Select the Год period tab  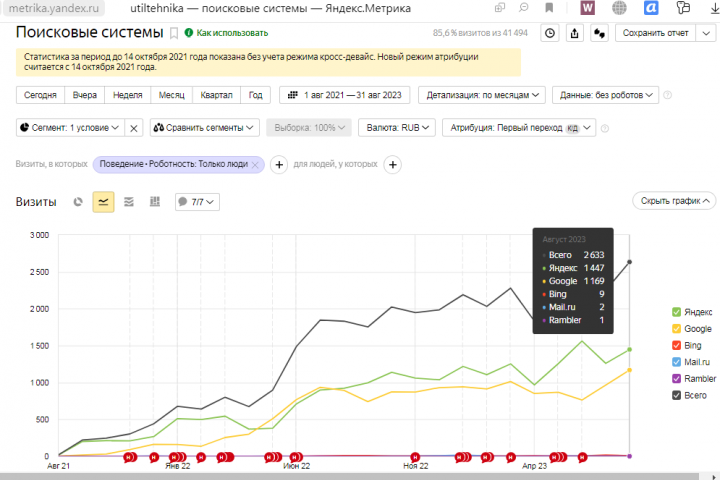(x=256, y=95)
